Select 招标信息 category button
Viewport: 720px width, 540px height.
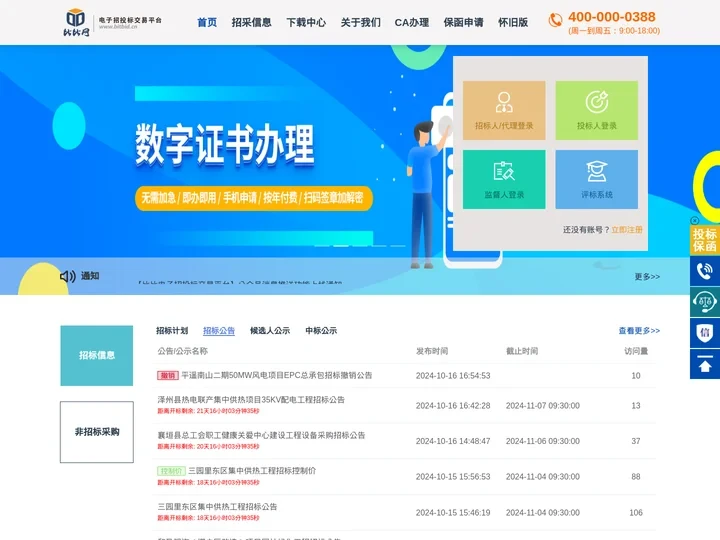click(96, 355)
